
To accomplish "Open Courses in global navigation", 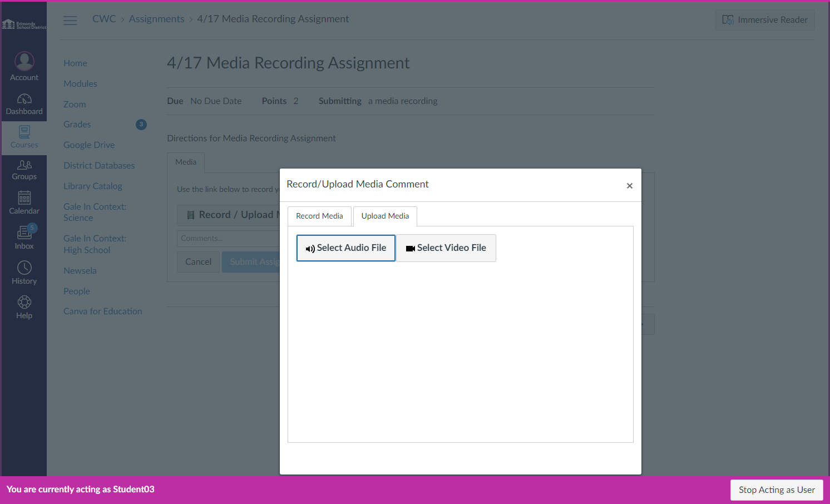I will click(x=24, y=137).
